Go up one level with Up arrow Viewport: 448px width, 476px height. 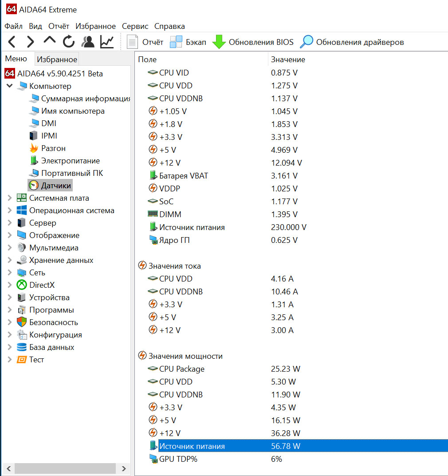pos(49,41)
